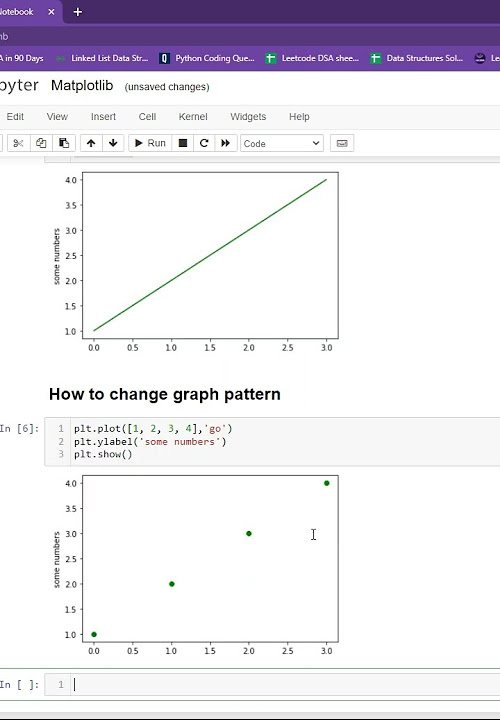Rename notebook via Matplotlib title
Image resolution: width=500 pixels, height=720 pixels.
click(82, 85)
